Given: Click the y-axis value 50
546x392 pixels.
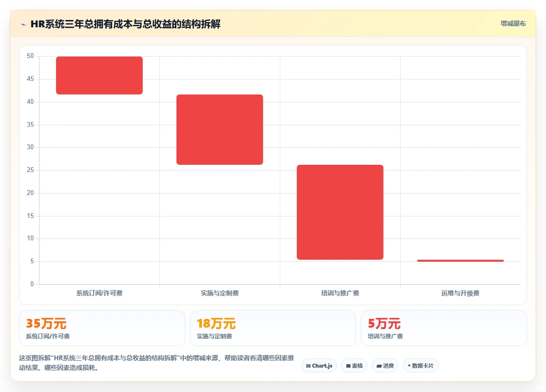Looking at the screenshot, I should [x=30, y=56].
